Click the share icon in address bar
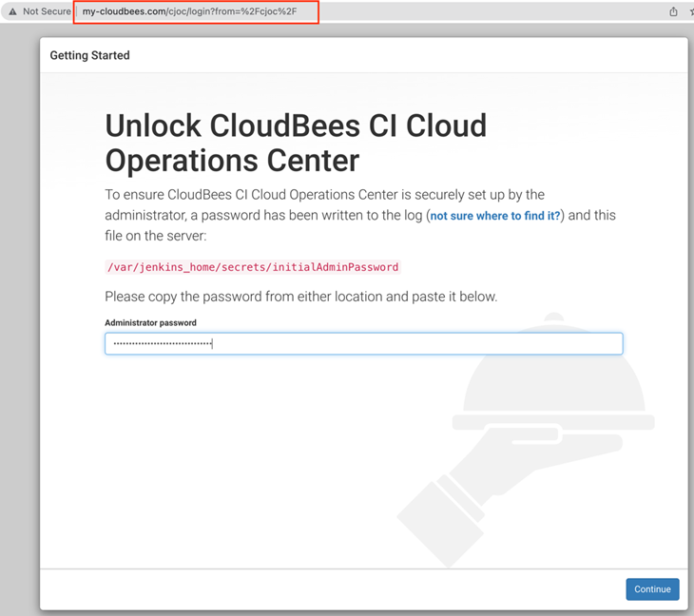Image resolution: width=694 pixels, height=616 pixels. 673,11
